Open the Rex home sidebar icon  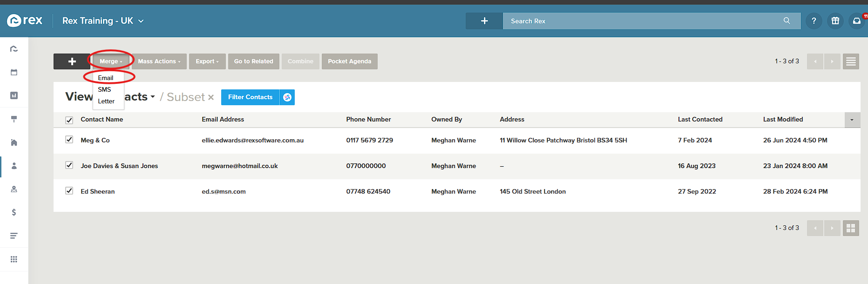[14, 49]
